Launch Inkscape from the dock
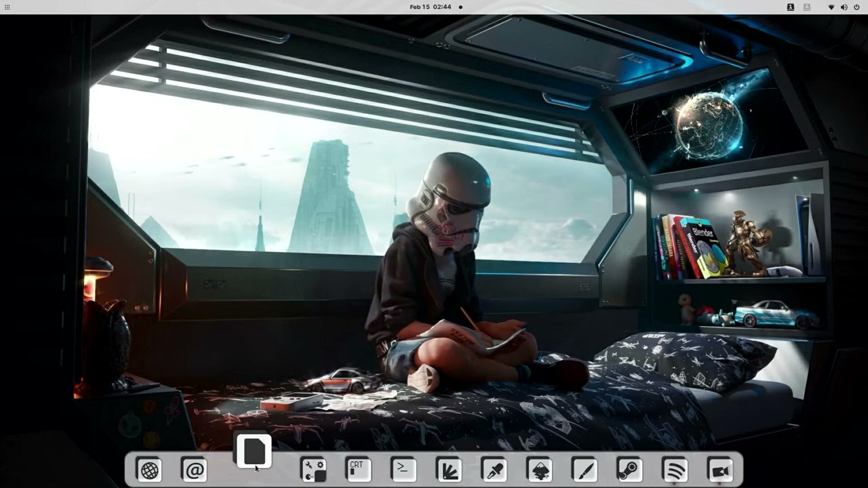Viewport: 868px width, 488px height. click(540, 470)
